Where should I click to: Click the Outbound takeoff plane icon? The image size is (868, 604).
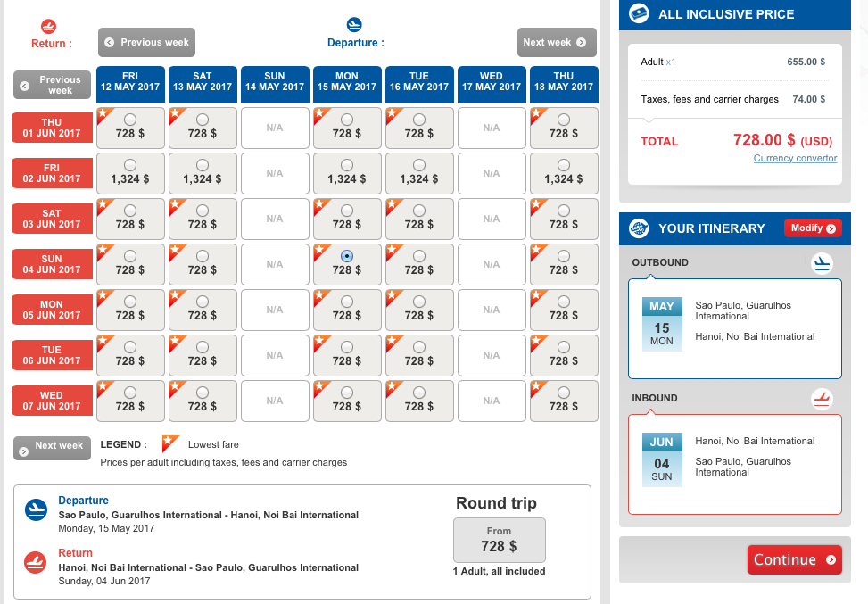click(822, 263)
